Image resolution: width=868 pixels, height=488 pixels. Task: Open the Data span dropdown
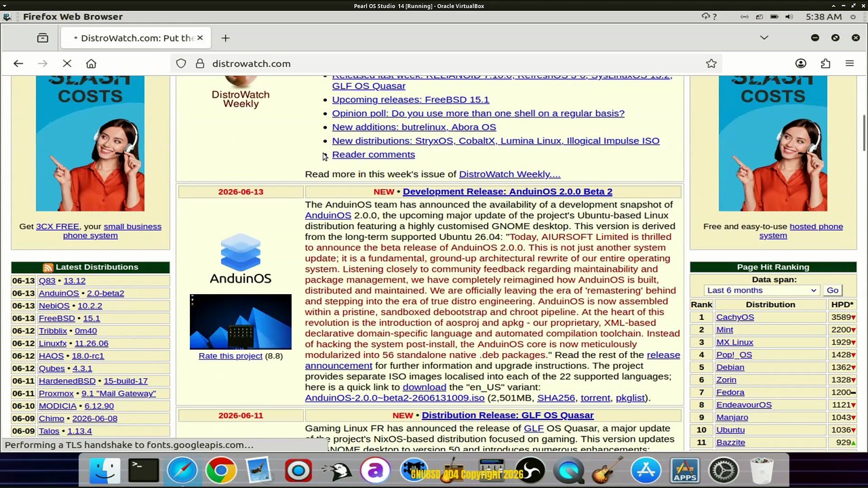(x=762, y=291)
